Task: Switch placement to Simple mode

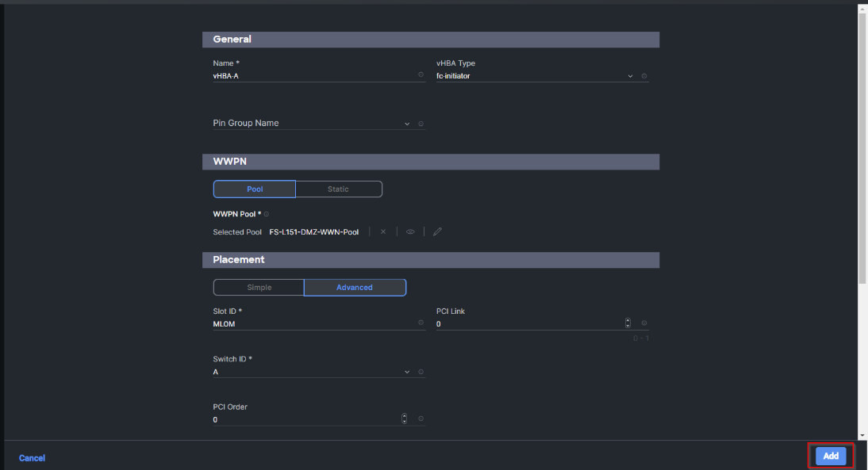Action: [259, 288]
